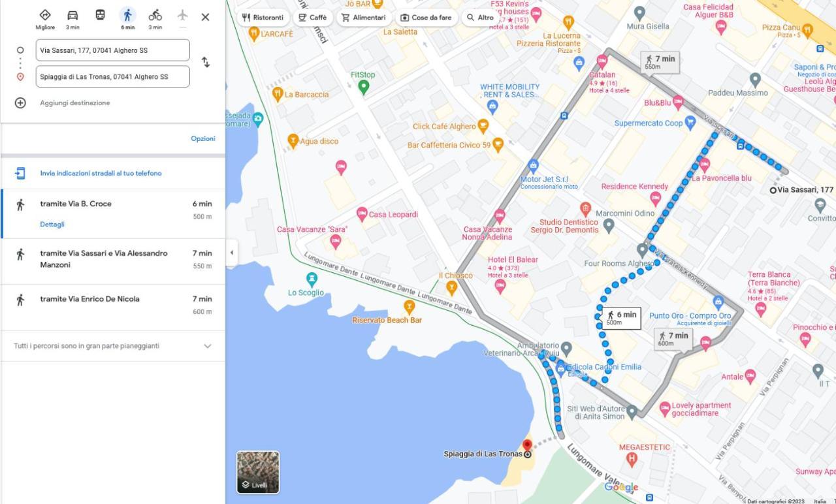
Task: Click the Casa Felicidad Alguer B&B pin
Action: click(x=721, y=27)
